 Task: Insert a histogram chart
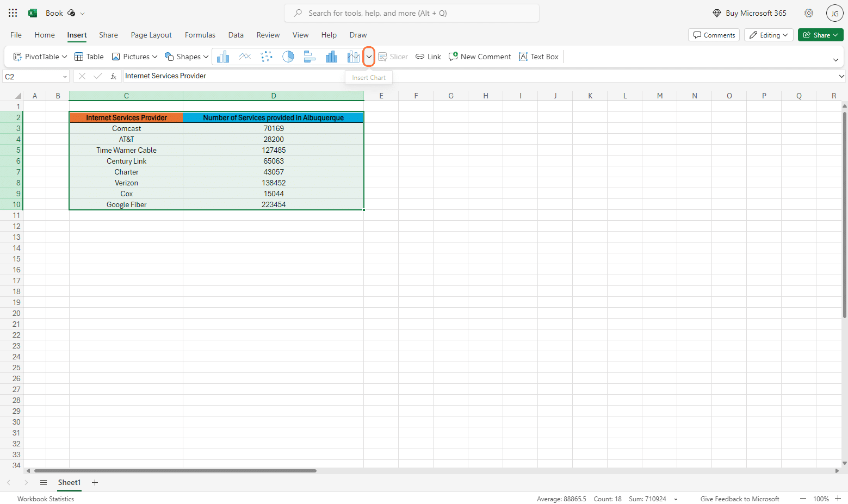(x=331, y=57)
